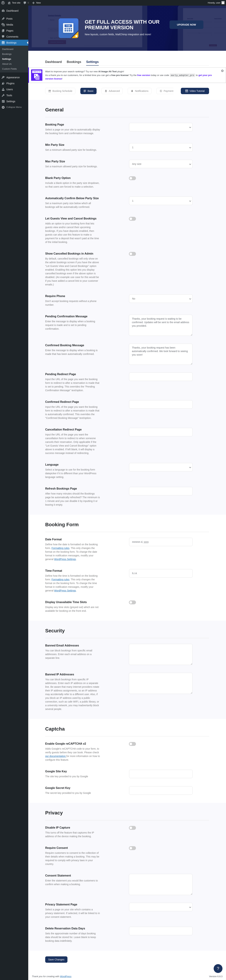Screen dimensions: 226x980
Task: Open the Require Phone dropdown
Action: [160, 299]
